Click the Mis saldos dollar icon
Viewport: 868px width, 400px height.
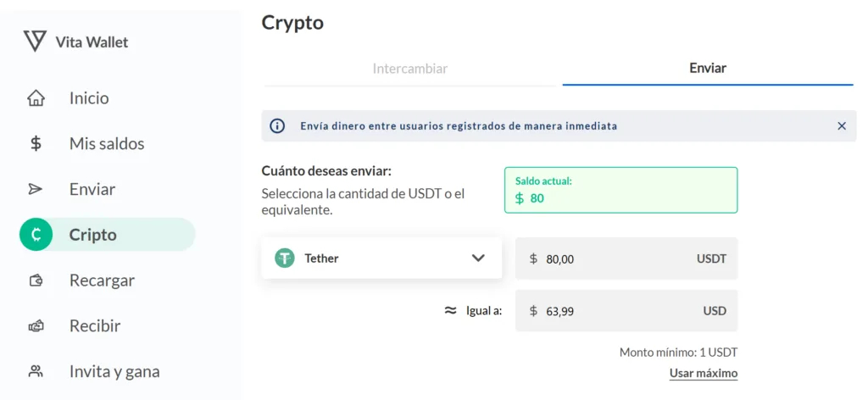click(x=36, y=144)
